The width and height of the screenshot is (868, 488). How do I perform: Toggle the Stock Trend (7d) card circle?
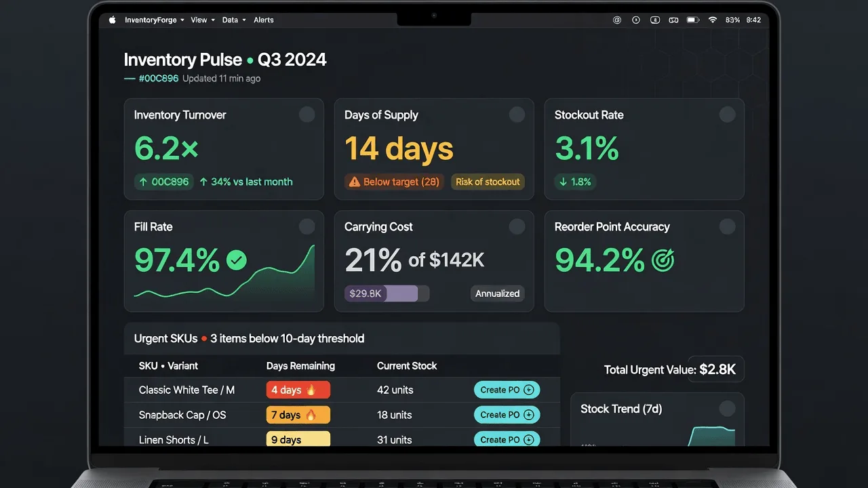pyautogui.click(x=728, y=409)
